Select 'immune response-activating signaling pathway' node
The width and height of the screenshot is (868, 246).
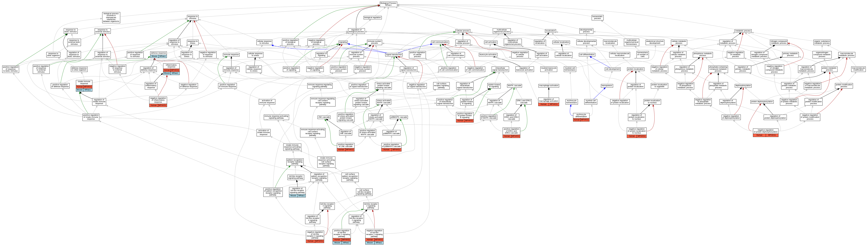pyautogui.click(x=276, y=117)
